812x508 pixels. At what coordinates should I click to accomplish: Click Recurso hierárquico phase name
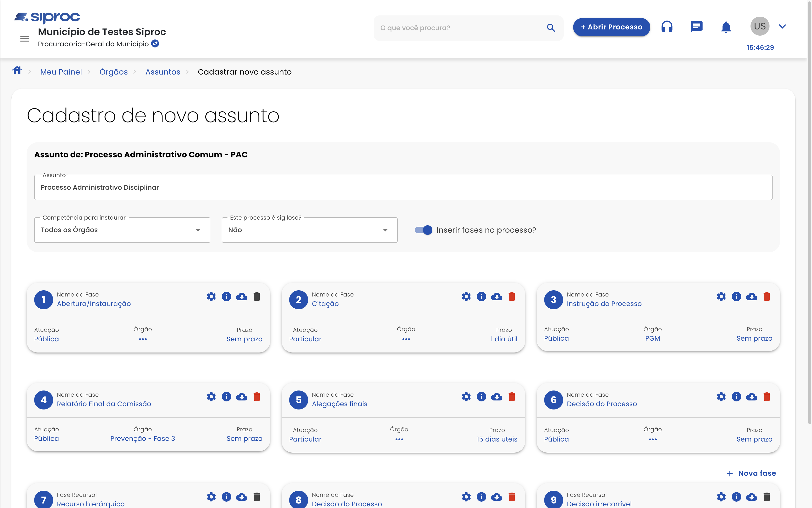click(x=91, y=504)
